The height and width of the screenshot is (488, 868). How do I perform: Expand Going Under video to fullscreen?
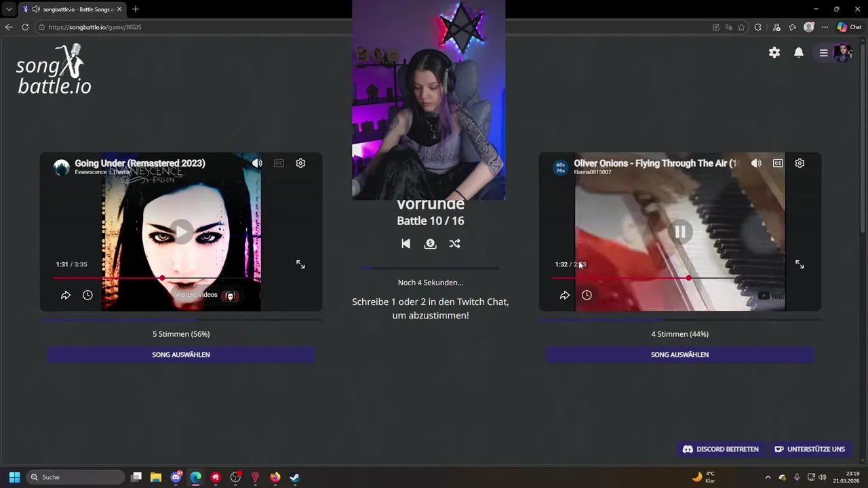[x=300, y=264]
